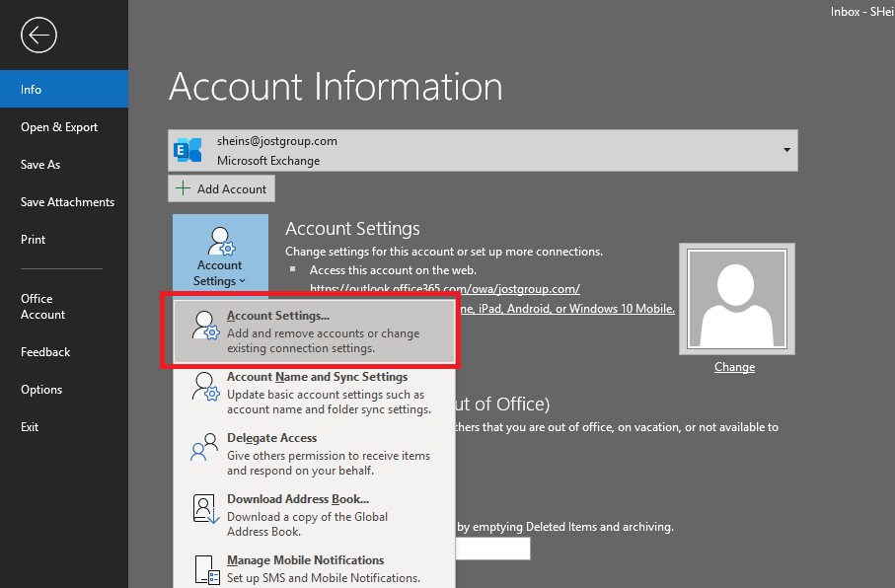The height and width of the screenshot is (588, 895).
Task: Click the 'Access this account on the web.' text
Action: tap(393, 270)
